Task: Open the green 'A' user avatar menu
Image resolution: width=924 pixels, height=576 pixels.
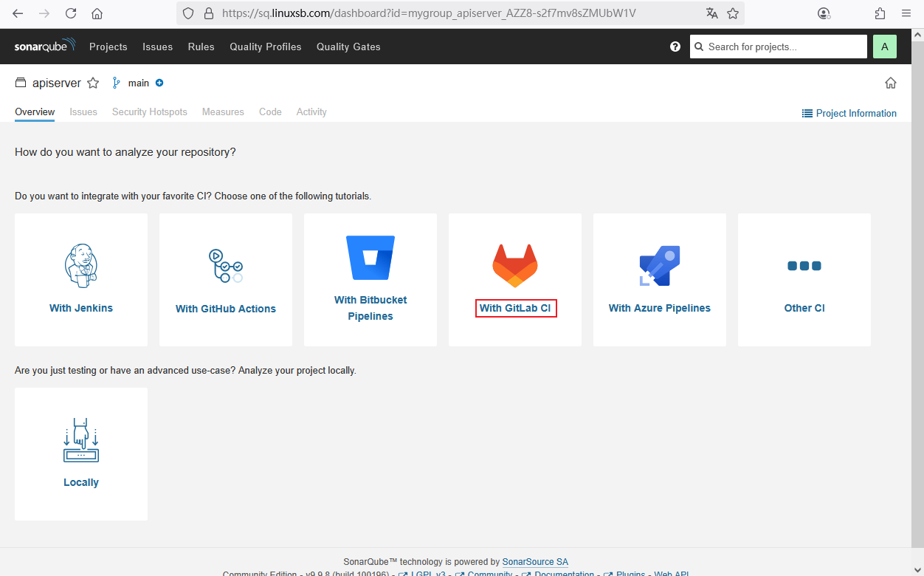Action: pos(885,47)
